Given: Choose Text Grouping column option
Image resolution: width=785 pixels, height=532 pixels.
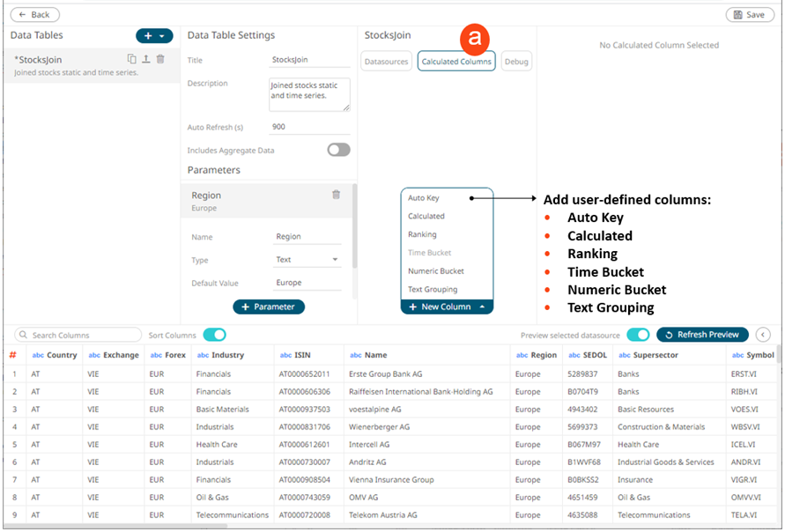Looking at the screenshot, I should [433, 289].
